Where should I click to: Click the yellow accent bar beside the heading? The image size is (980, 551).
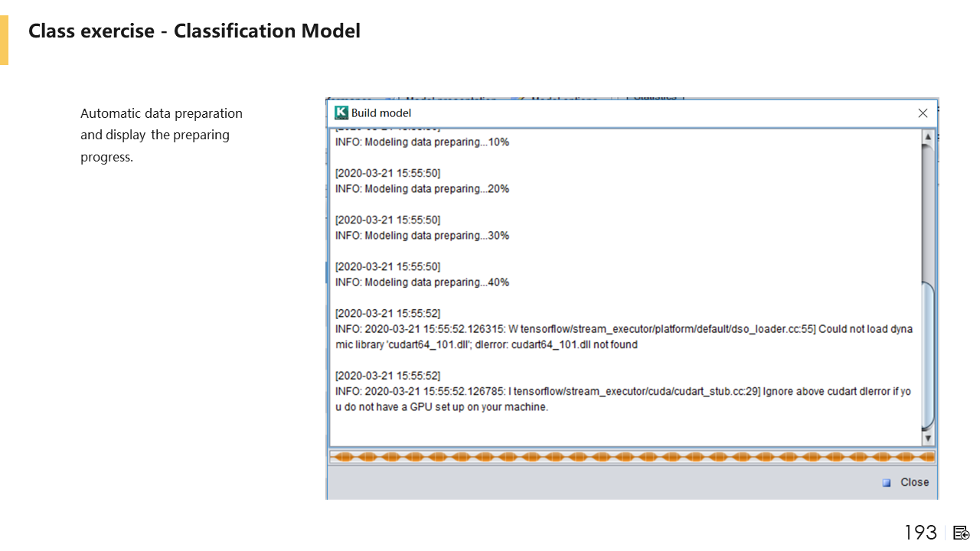coord(4,41)
